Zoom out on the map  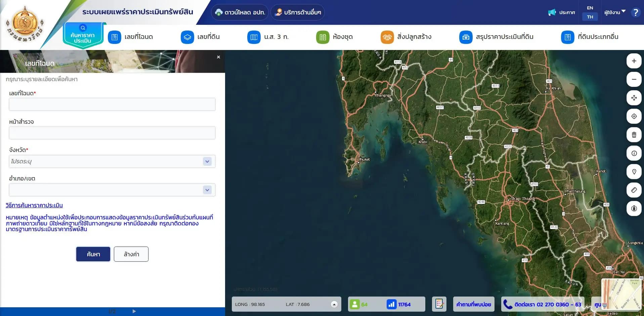[x=634, y=80]
